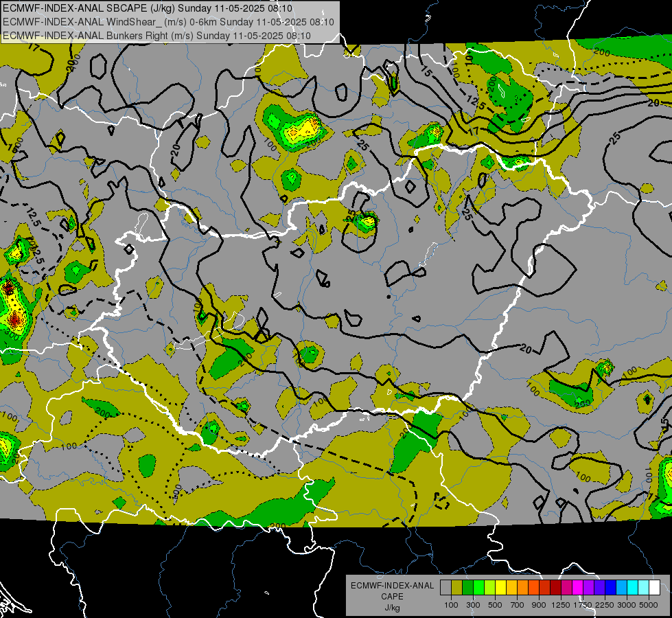672x618 pixels.
Task: Click the gray first swatch in CAPE legend
Action: pos(445,588)
